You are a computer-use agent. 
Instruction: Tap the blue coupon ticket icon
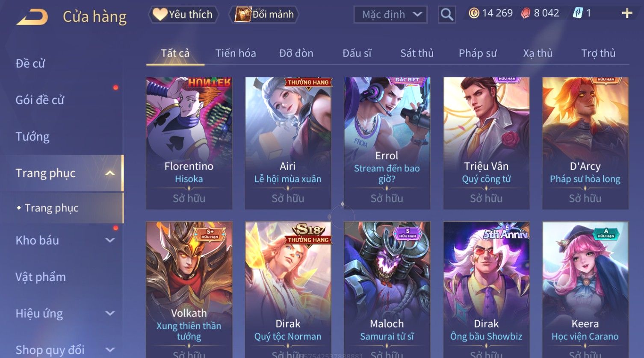tap(577, 13)
